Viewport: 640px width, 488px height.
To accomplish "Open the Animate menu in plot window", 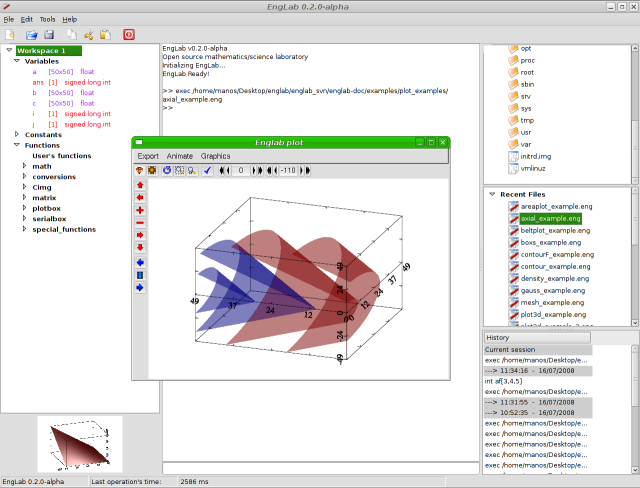I will pos(180,156).
